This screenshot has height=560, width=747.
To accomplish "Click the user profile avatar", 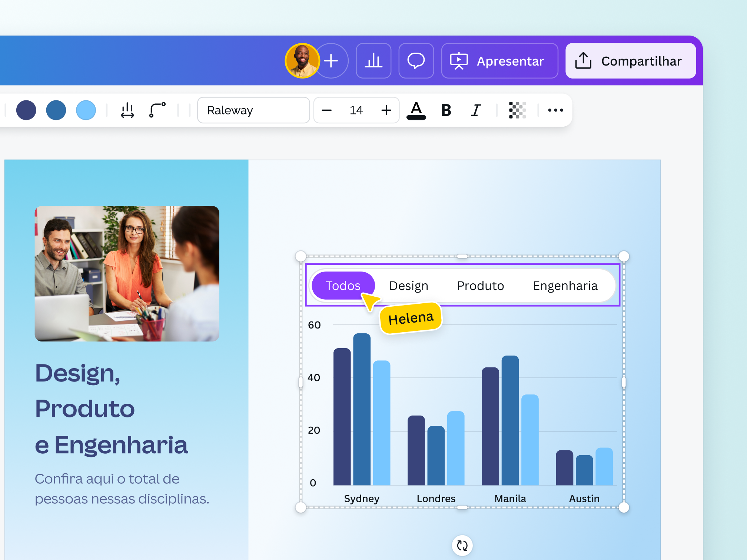I will [302, 61].
